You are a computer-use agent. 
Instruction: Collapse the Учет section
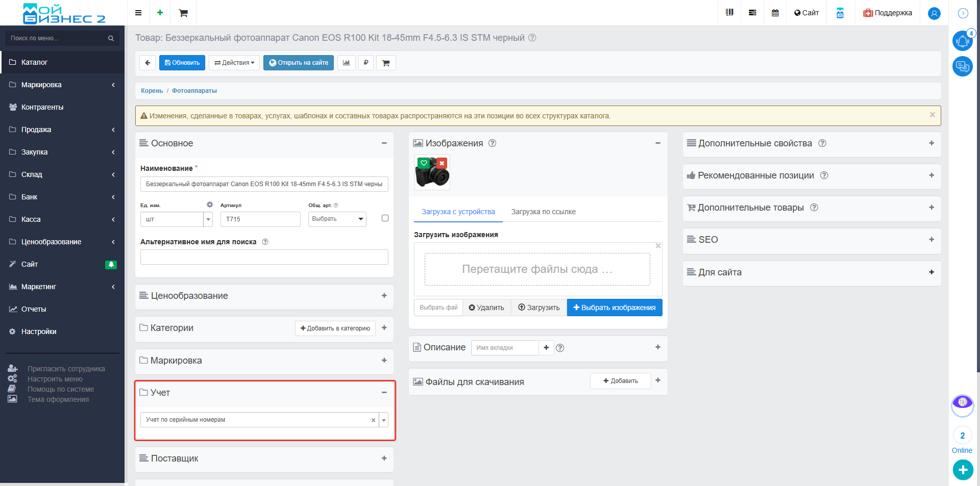(384, 393)
